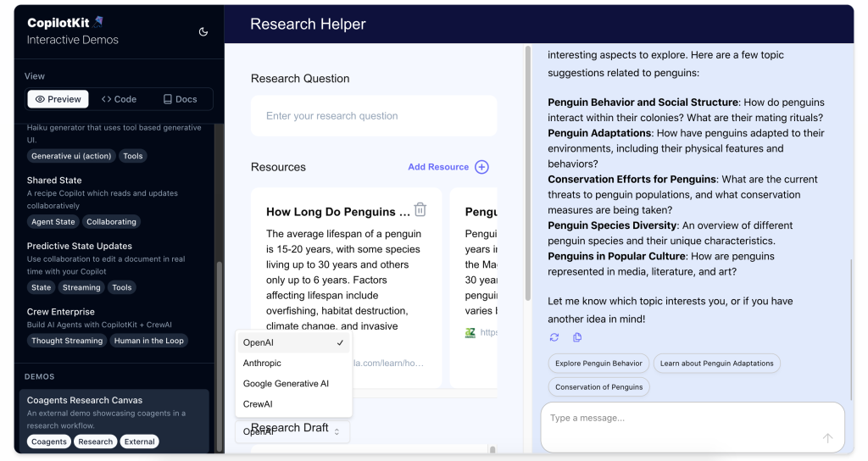Viewport: 868px width, 461px height.
Task: Select OpenAI in the provider menu
Action: pos(293,342)
